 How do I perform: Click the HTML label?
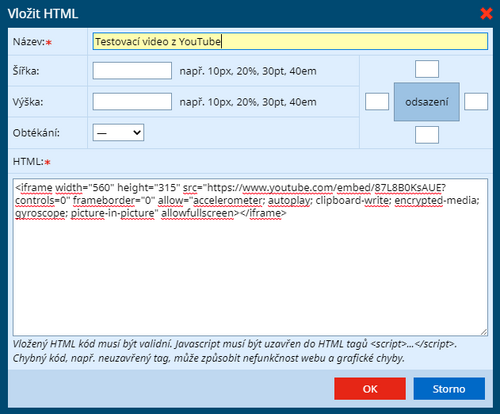pyautogui.click(x=29, y=162)
